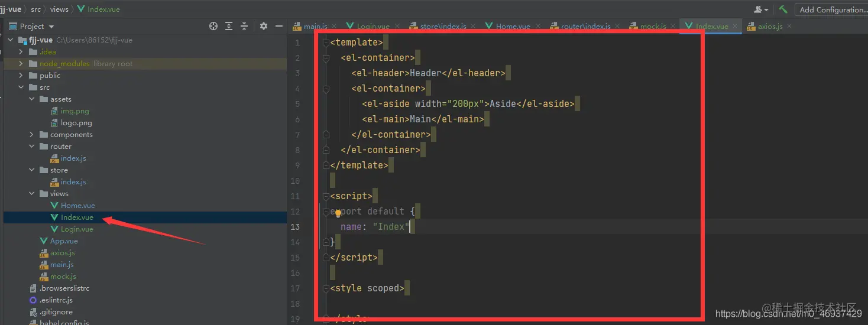
Task: Click the Select Opened File crosshair icon
Action: click(213, 26)
